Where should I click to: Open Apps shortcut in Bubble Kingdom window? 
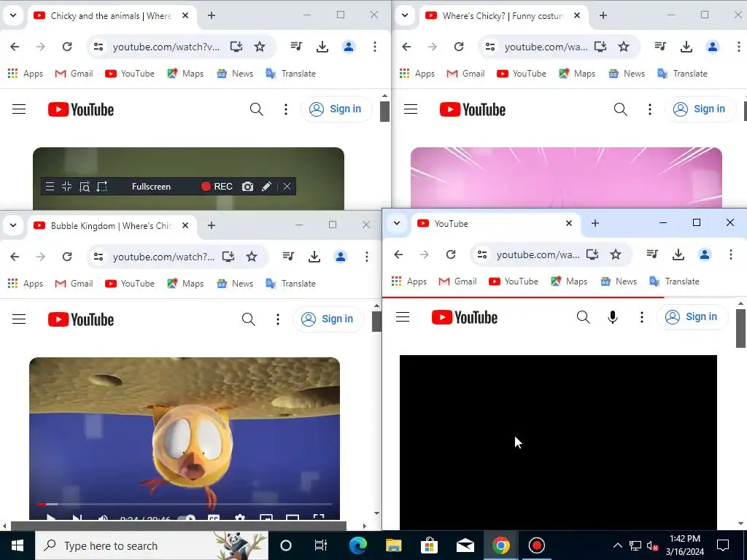click(26, 284)
